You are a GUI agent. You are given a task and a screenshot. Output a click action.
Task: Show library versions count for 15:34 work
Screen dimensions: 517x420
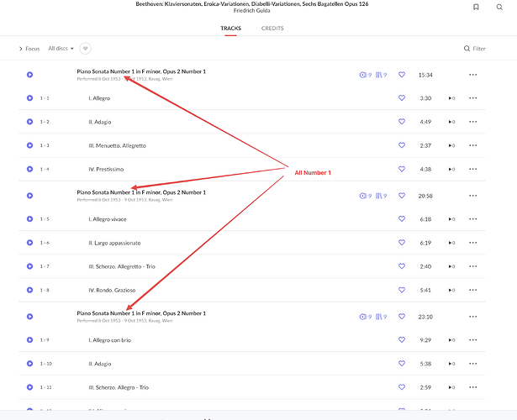(381, 75)
